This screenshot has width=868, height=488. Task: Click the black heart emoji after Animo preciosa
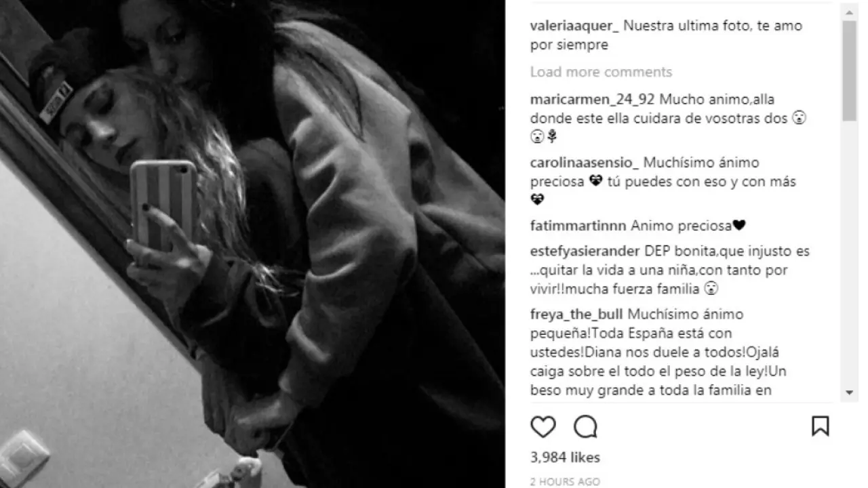point(739,226)
